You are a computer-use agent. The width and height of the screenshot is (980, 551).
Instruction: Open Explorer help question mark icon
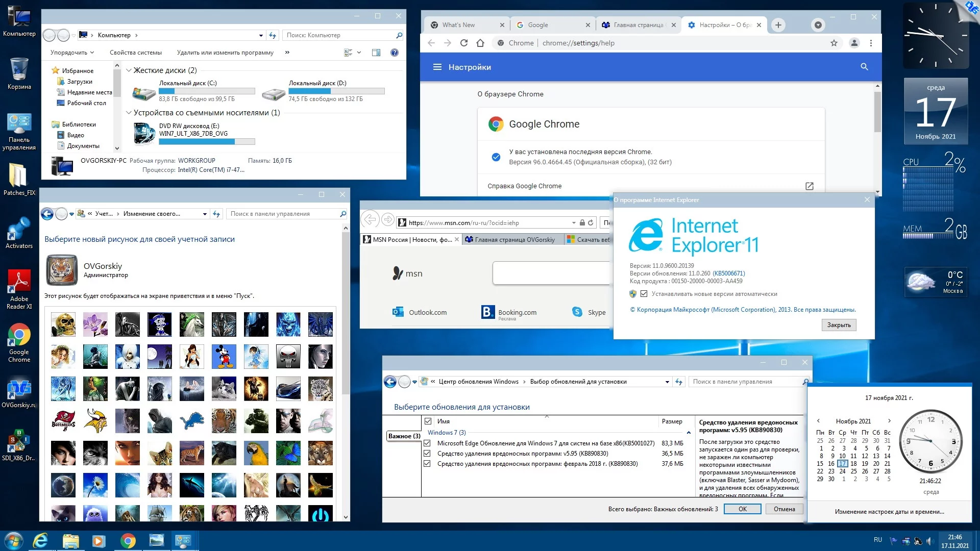[394, 53]
